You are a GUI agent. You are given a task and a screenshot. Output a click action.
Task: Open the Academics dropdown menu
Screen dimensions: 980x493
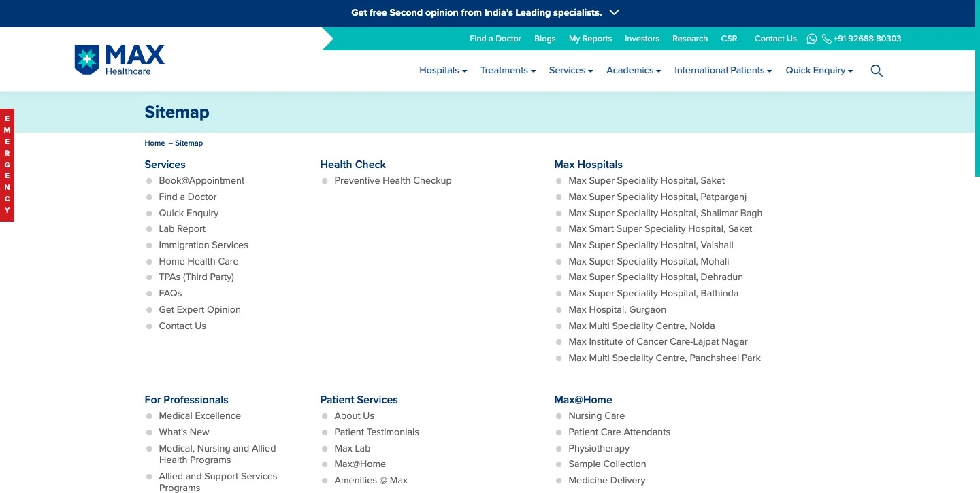[x=634, y=71]
